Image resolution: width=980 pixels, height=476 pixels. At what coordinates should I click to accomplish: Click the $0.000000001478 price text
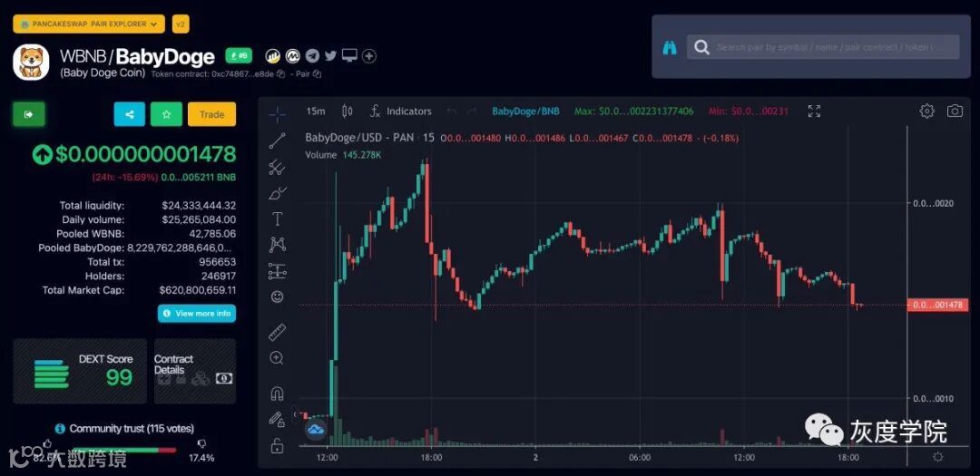(145, 154)
